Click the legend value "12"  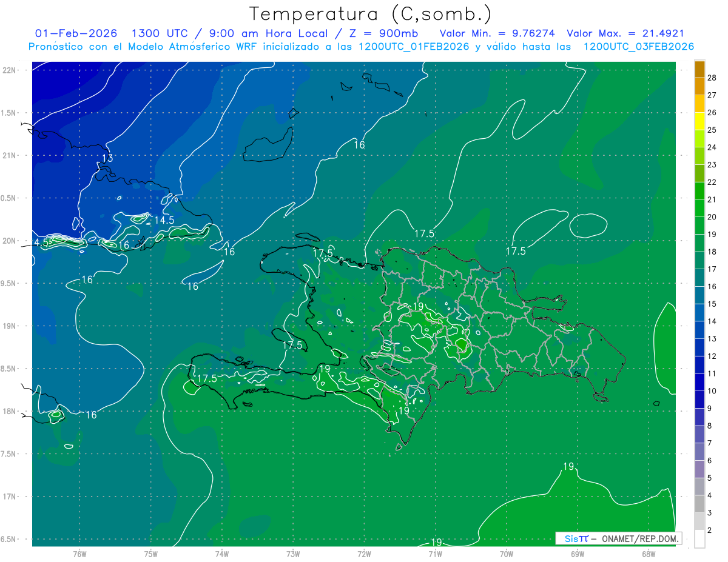(x=712, y=356)
